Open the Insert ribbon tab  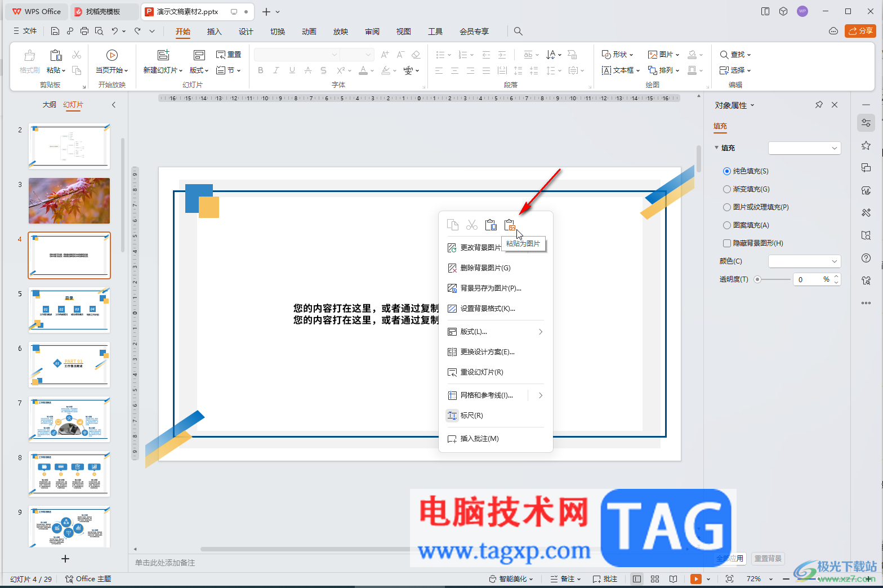click(x=215, y=32)
